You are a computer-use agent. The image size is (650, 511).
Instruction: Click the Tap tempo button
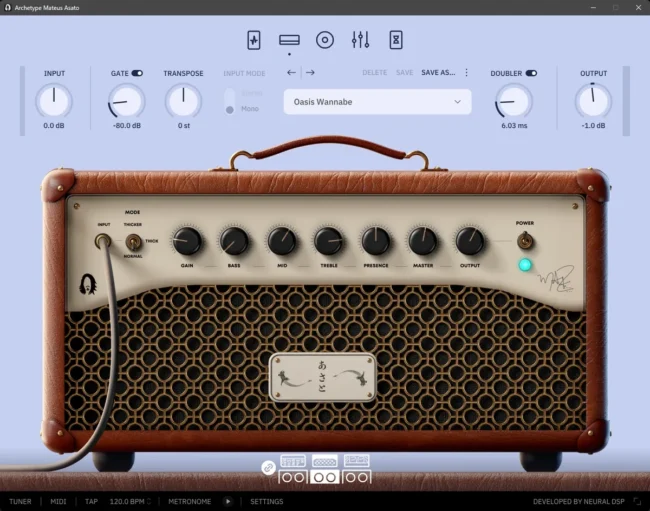[91, 501]
